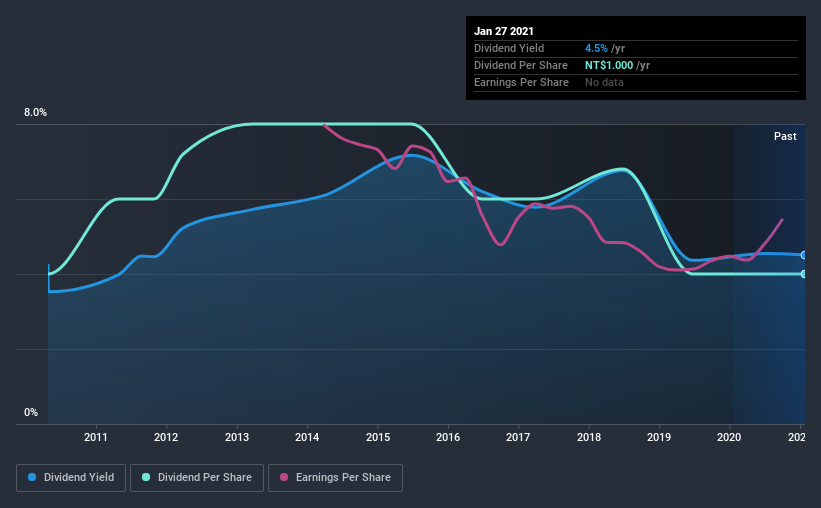
Task: Click the No data earnings value
Action: pos(604,82)
